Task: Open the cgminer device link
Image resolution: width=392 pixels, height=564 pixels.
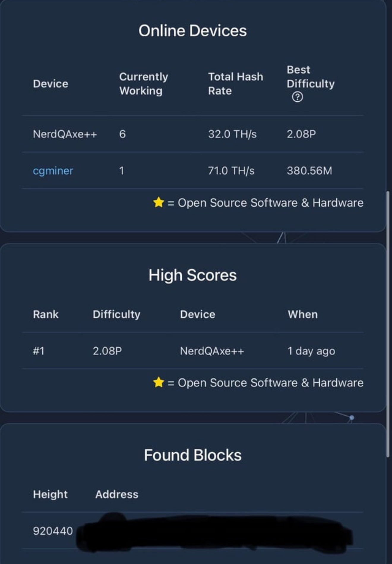Action: (53, 171)
